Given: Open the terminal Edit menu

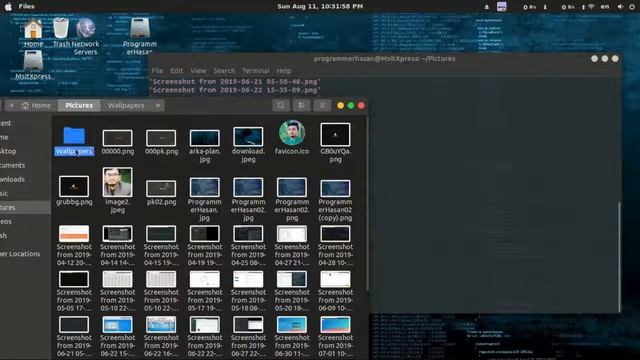Looking at the screenshot, I should pyautogui.click(x=177, y=71).
